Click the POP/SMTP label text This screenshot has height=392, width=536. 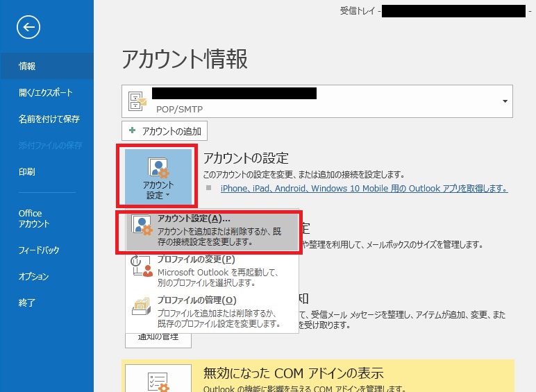[x=179, y=109]
